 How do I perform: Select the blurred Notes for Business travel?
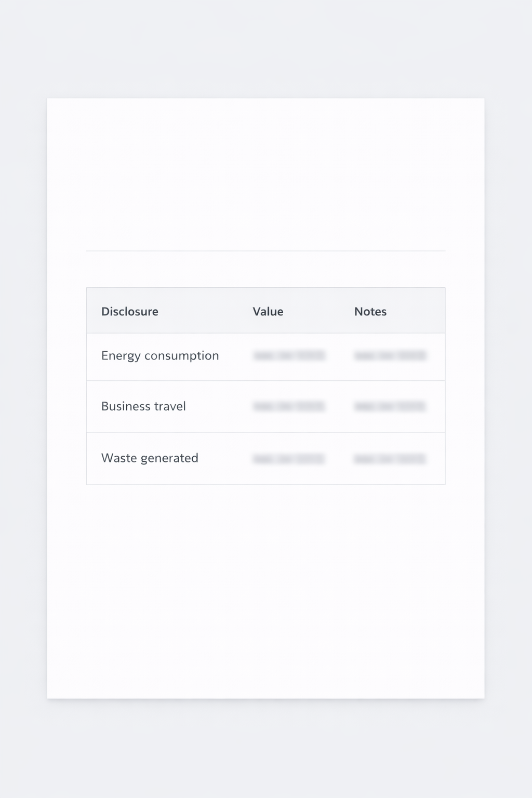tap(390, 406)
